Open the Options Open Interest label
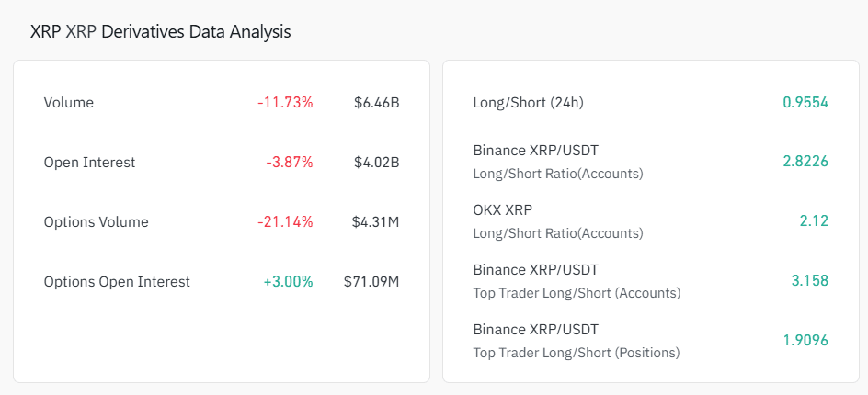 point(117,282)
